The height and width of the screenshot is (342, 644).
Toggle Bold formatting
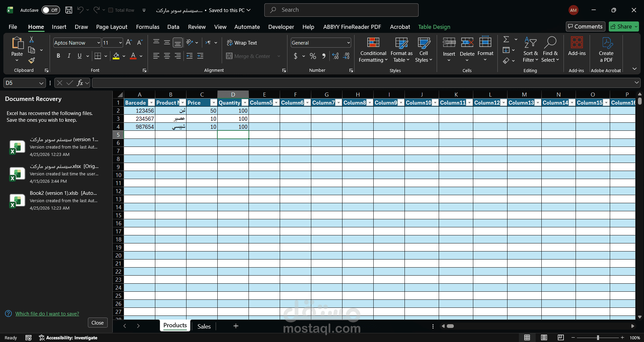pyautogui.click(x=58, y=56)
